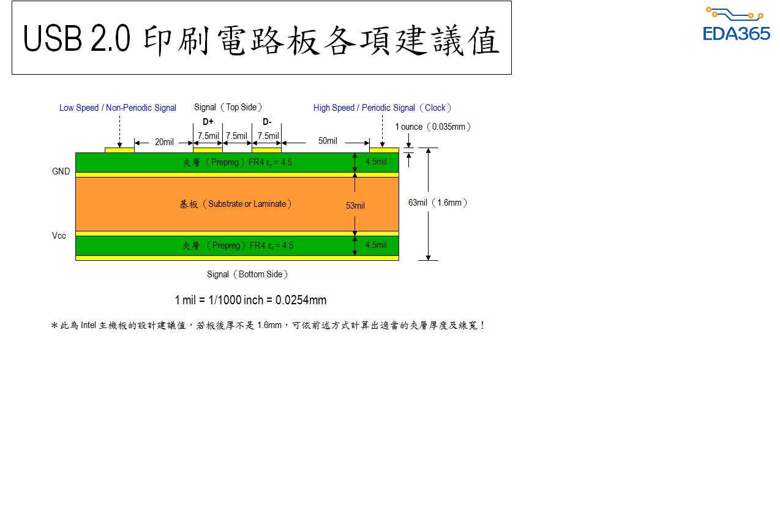Click "基板 (Substrate or Laminate)" text
780x532 pixels.
(x=236, y=204)
